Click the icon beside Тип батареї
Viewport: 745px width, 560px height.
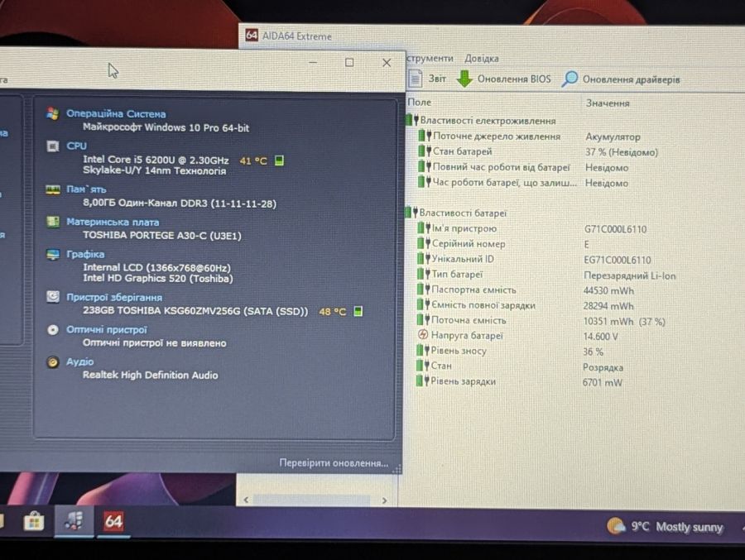(423, 274)
